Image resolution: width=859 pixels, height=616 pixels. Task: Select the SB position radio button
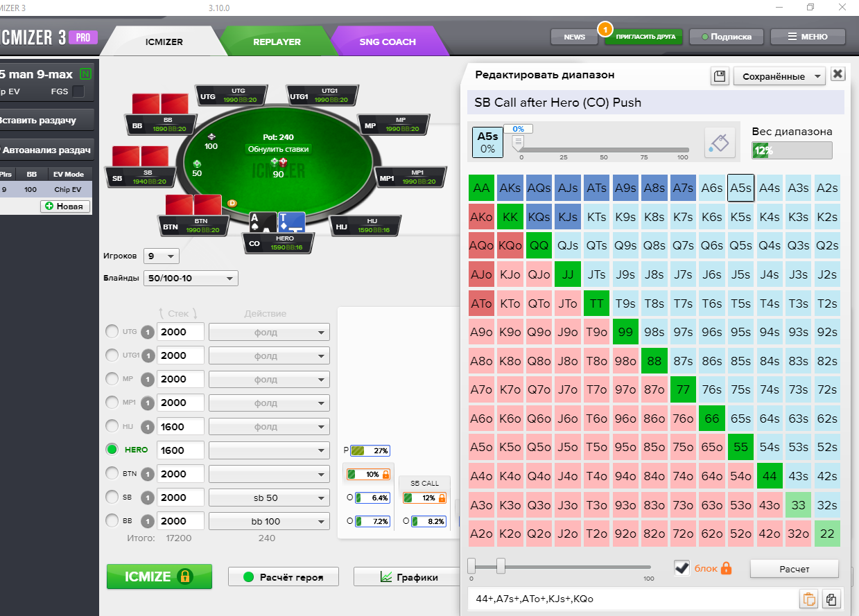(x=112, y=497)
